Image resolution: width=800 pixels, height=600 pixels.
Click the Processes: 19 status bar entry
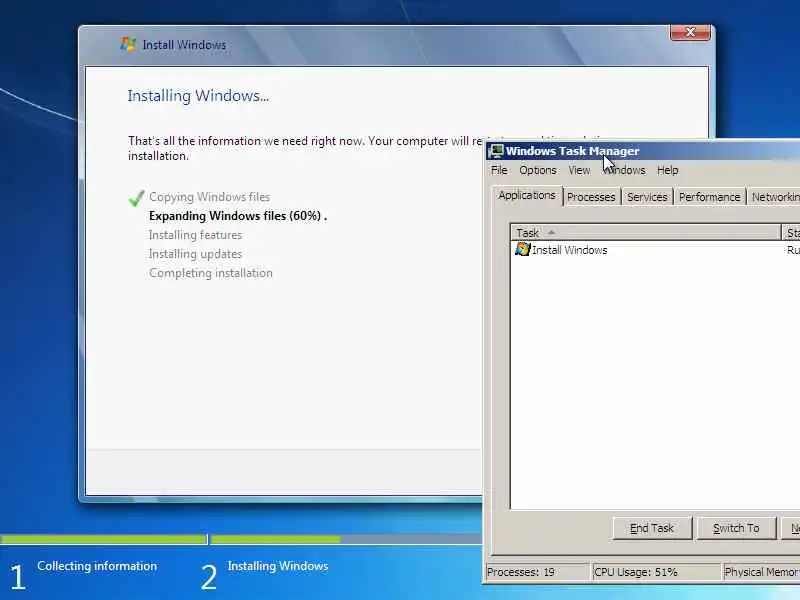coord(537,572)
